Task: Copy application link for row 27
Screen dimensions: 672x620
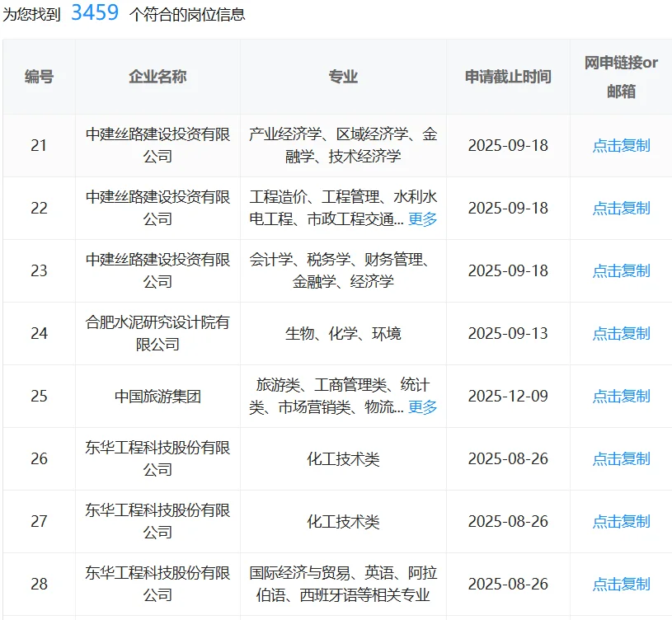Action: (x=621, y=521)
